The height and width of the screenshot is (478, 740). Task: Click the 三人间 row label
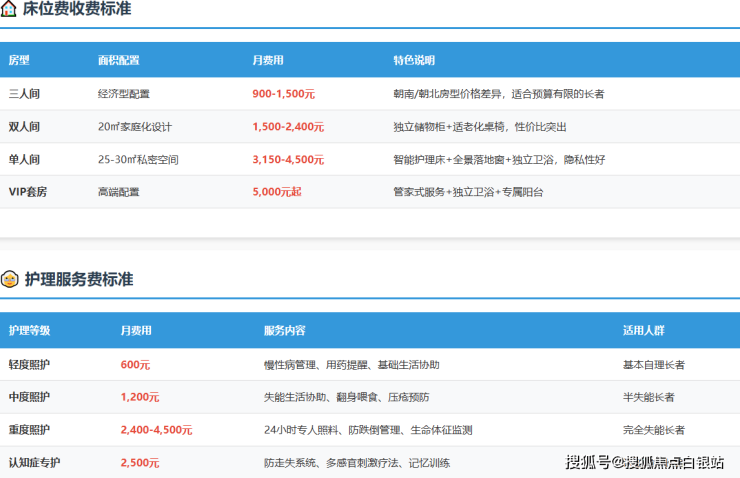click(24, 94)
